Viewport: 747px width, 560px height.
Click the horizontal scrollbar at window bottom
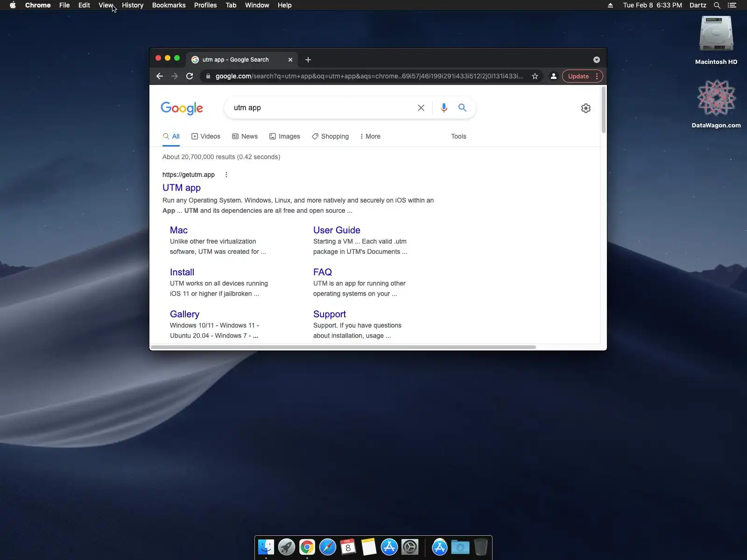343,347
